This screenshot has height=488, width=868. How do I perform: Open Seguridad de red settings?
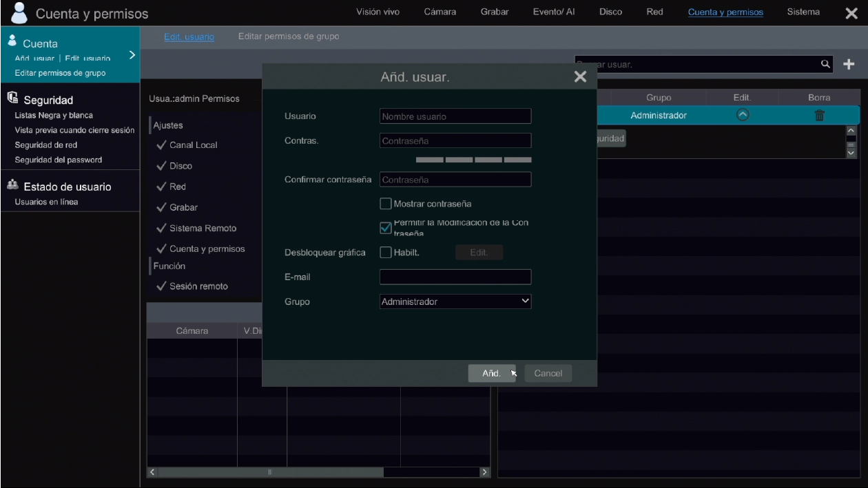coord(46,145)
